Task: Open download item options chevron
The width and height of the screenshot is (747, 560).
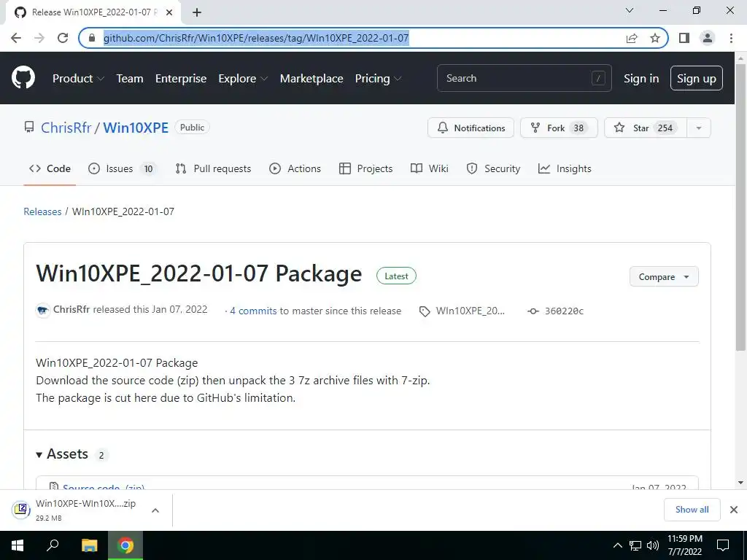Action: [x=155, y=510]
